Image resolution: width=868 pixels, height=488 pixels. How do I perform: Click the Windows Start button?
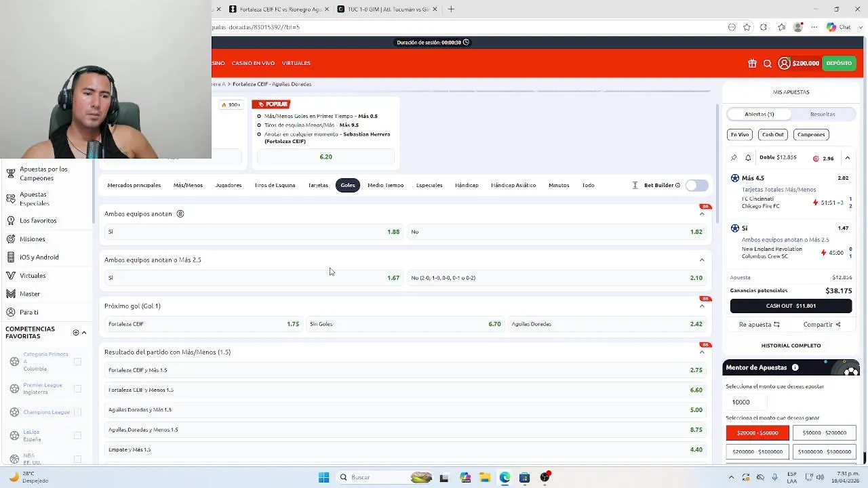pos(323,477)
